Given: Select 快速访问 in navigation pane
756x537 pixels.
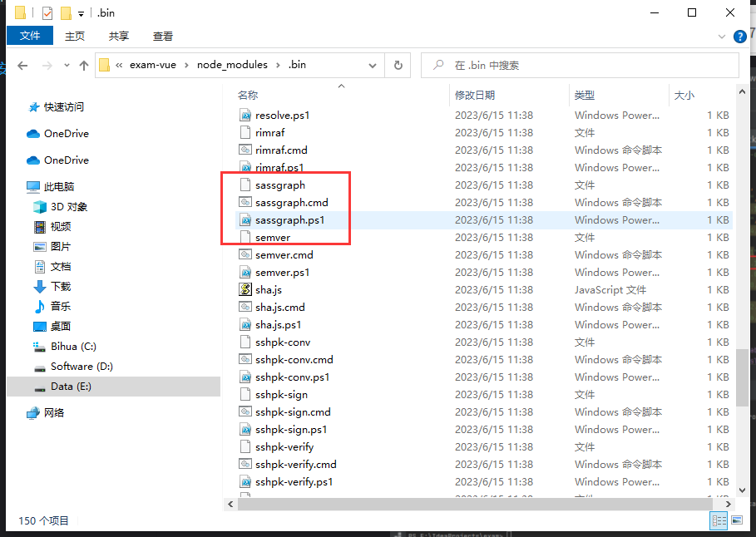Looking at the screenshot, I should (x=64, y=107).
